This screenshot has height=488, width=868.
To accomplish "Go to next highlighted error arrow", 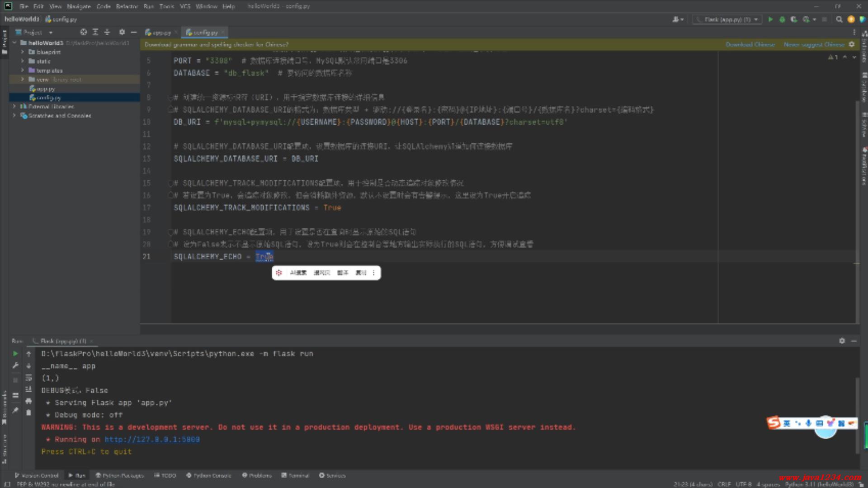I will pos(854,57).
